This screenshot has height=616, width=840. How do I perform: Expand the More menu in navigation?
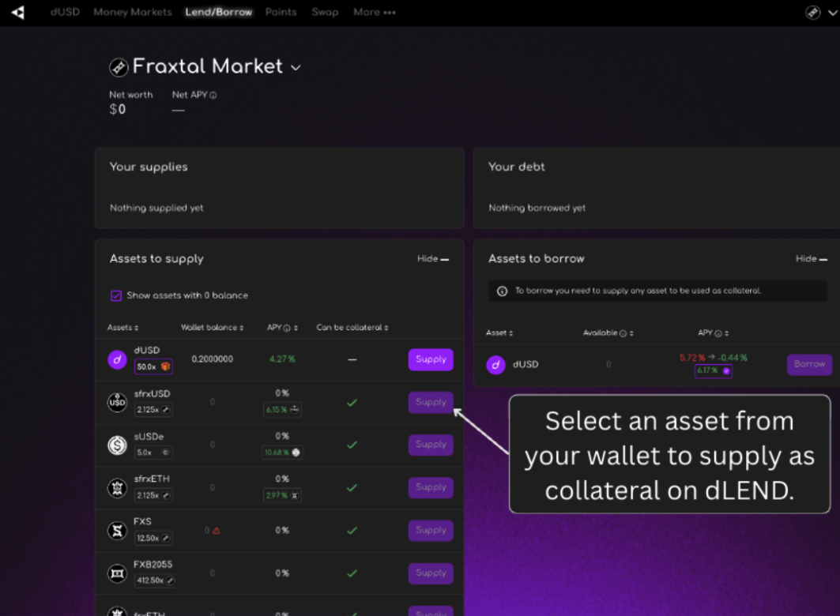pos(375,12)
